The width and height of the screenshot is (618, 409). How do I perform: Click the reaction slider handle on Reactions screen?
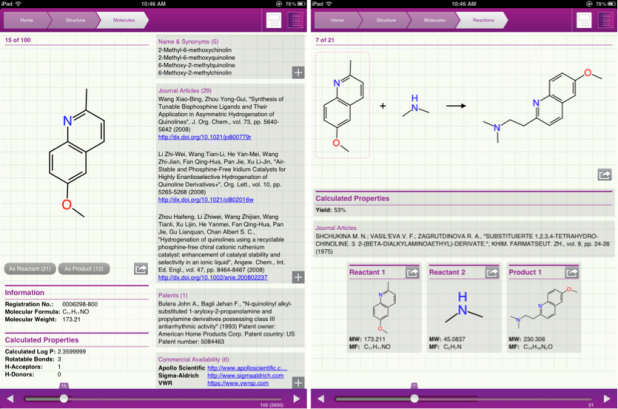414,399
